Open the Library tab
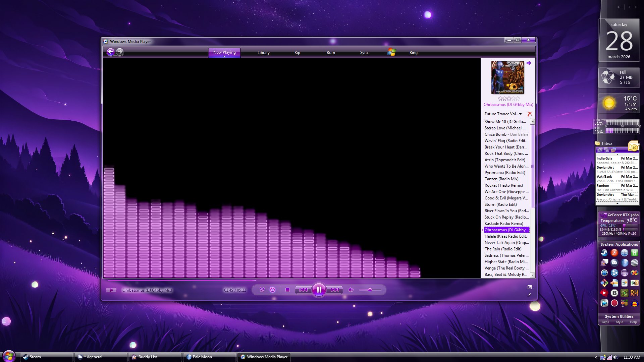The image size is (644, 362). pyautogui.click(x=264, y=53)
